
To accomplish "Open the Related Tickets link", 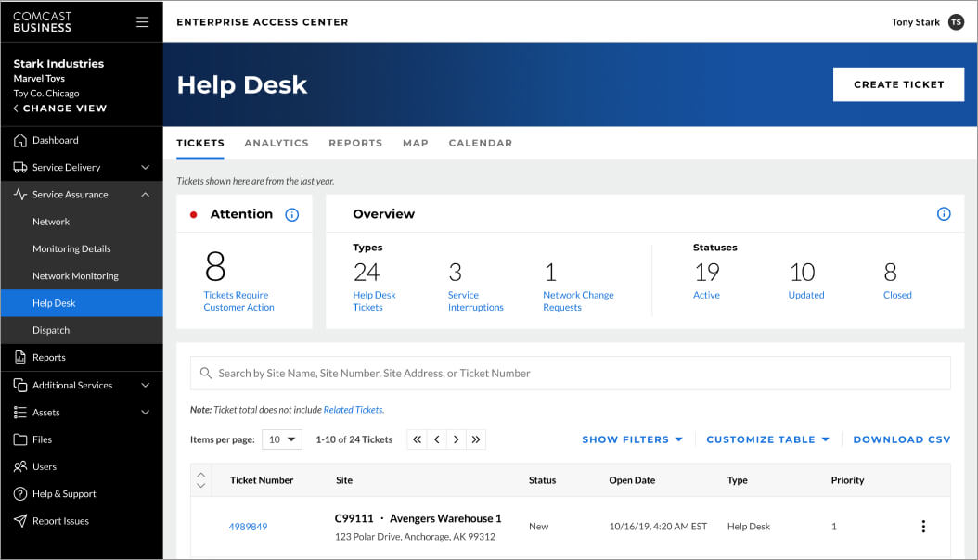I will pyautogui.click(x=354, y=410).
